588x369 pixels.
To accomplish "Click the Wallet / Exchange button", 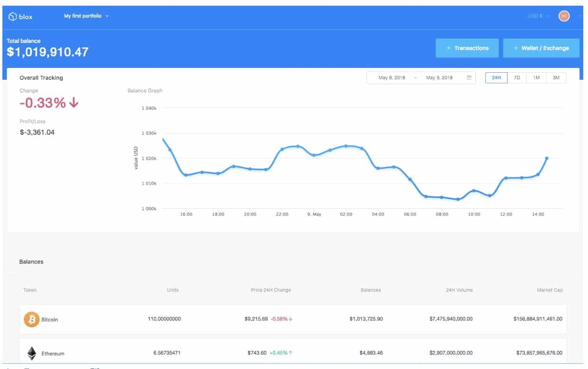I will pos(541,48).
